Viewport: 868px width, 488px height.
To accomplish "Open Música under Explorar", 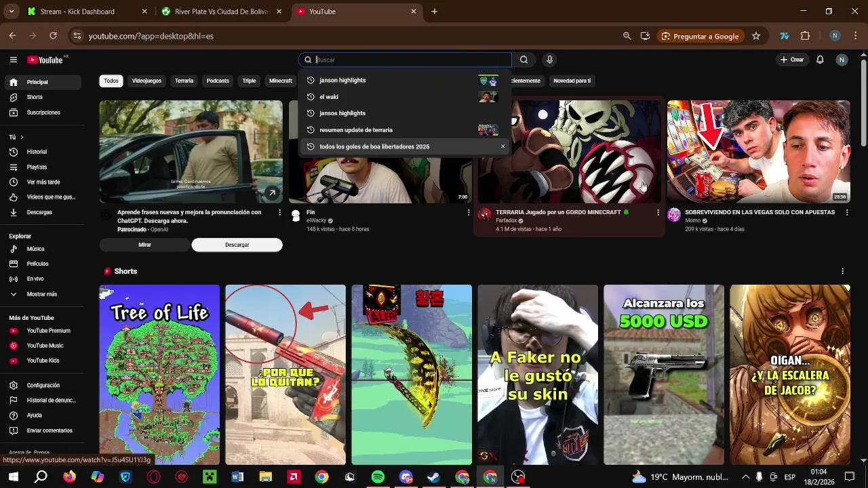I will [44, 249].
